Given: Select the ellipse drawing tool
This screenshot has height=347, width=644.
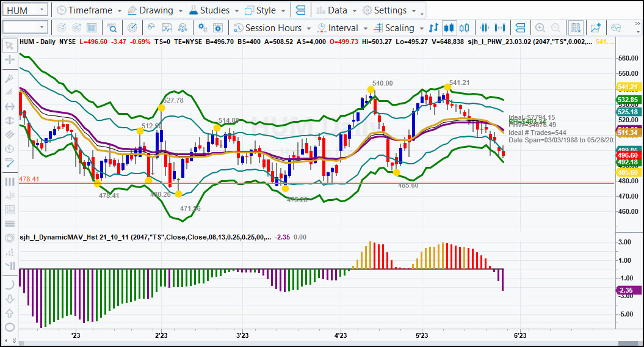Looking at the screenshot, I should (9, 327).
